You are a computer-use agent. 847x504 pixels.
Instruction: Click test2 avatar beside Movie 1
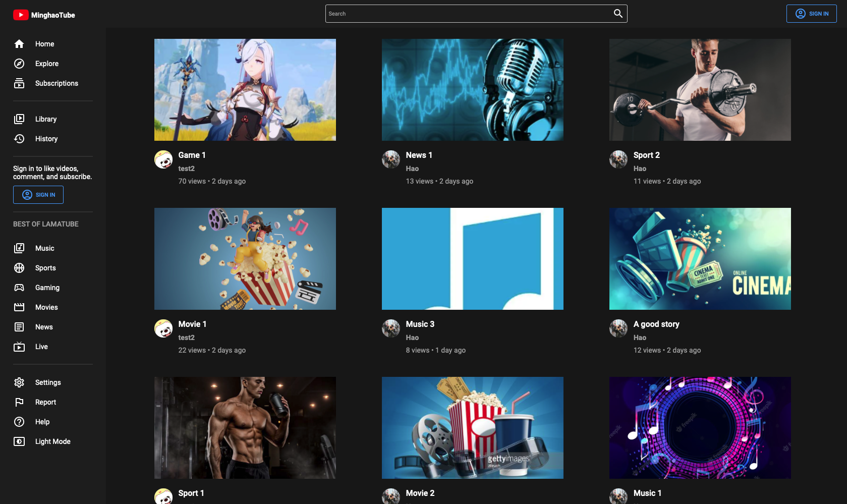click(163, 328)
